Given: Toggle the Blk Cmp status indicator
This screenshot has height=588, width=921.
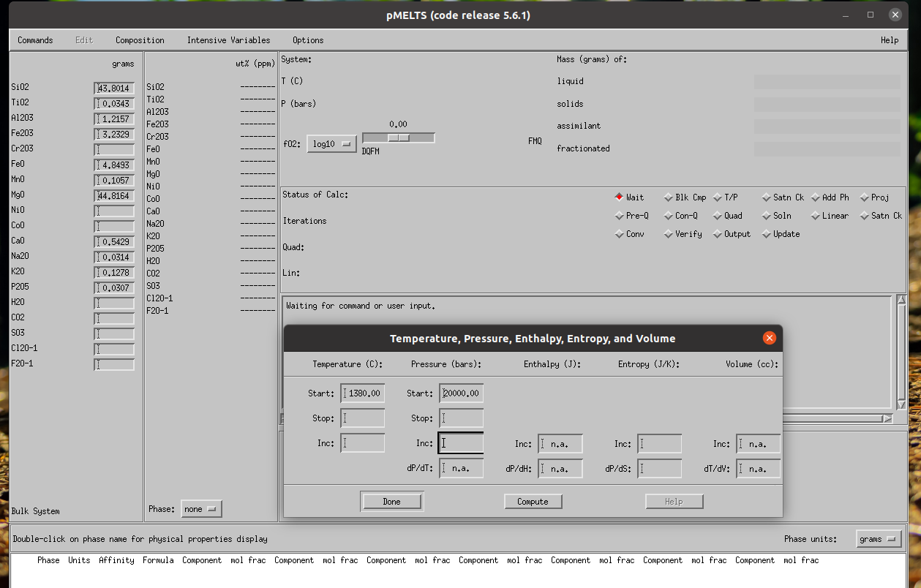Looking at the screenshot, I should point(668,197).
